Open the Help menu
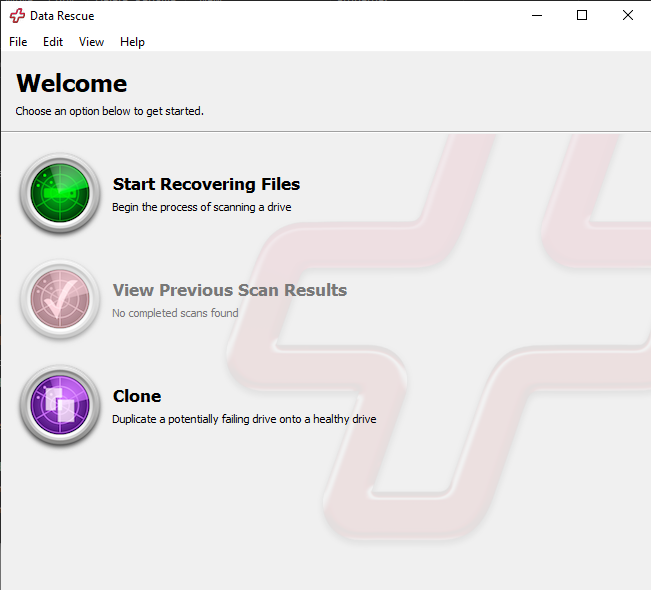651x590 pixels. pyautogui.click(x=132, y=42)
